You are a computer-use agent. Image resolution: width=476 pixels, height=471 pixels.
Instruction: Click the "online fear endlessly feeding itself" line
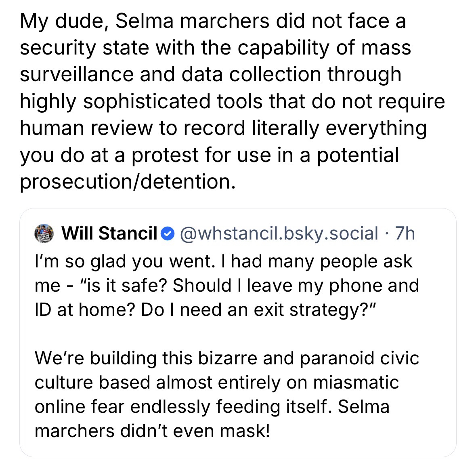coord(212,406)
